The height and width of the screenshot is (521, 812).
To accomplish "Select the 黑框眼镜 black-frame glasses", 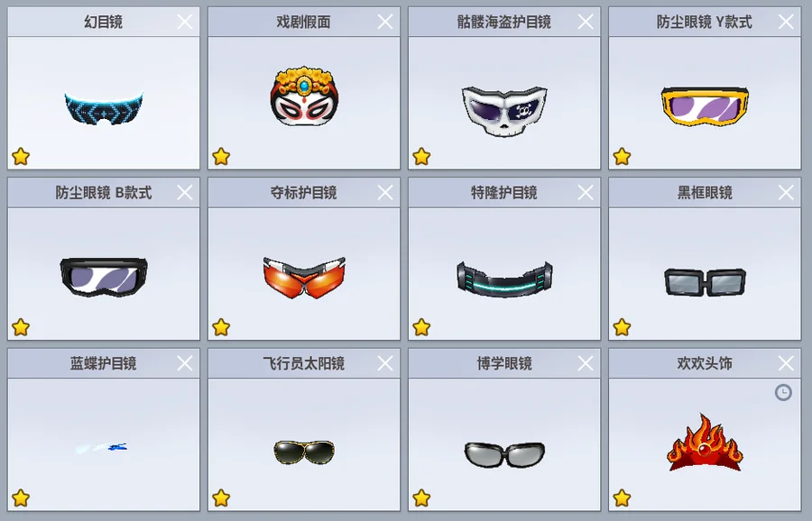I will pyautogui.click(x=705, y=282).
